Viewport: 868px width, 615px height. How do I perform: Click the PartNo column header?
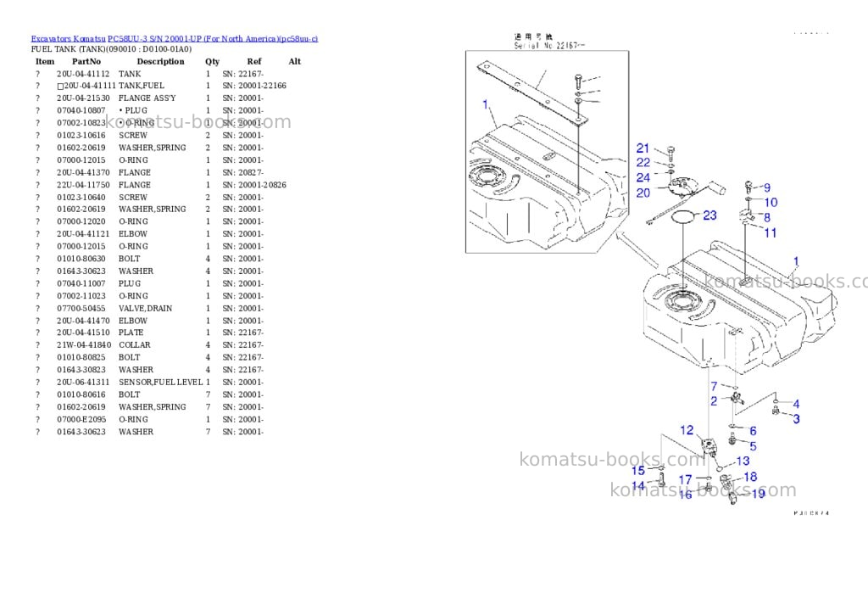click(x=86, y=61)
